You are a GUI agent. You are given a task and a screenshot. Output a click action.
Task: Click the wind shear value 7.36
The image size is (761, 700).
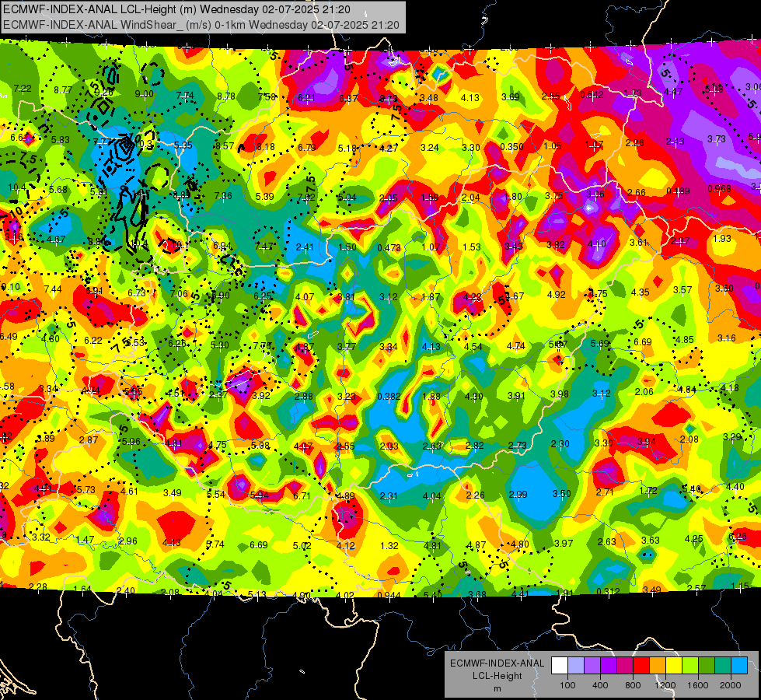(x=223, y=196)
